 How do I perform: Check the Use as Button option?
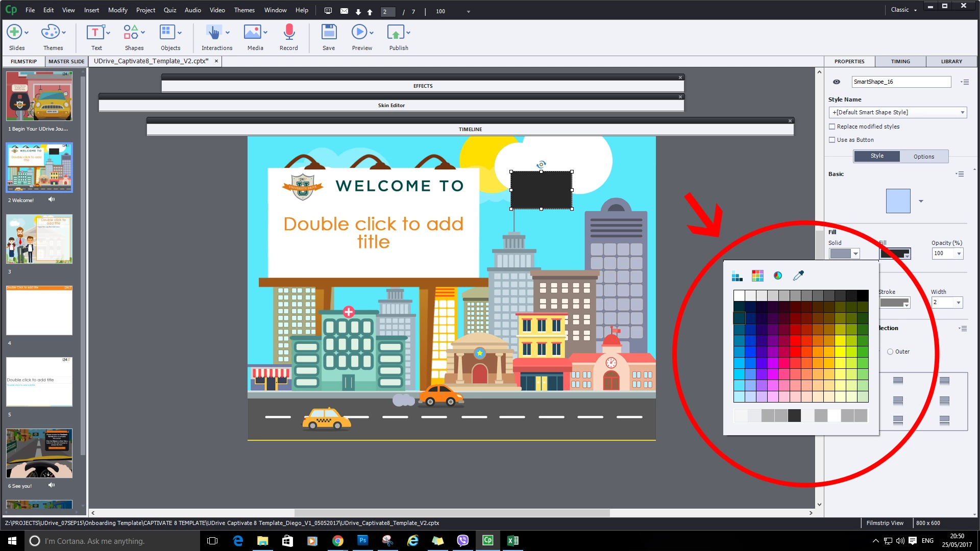pos(832,140)
